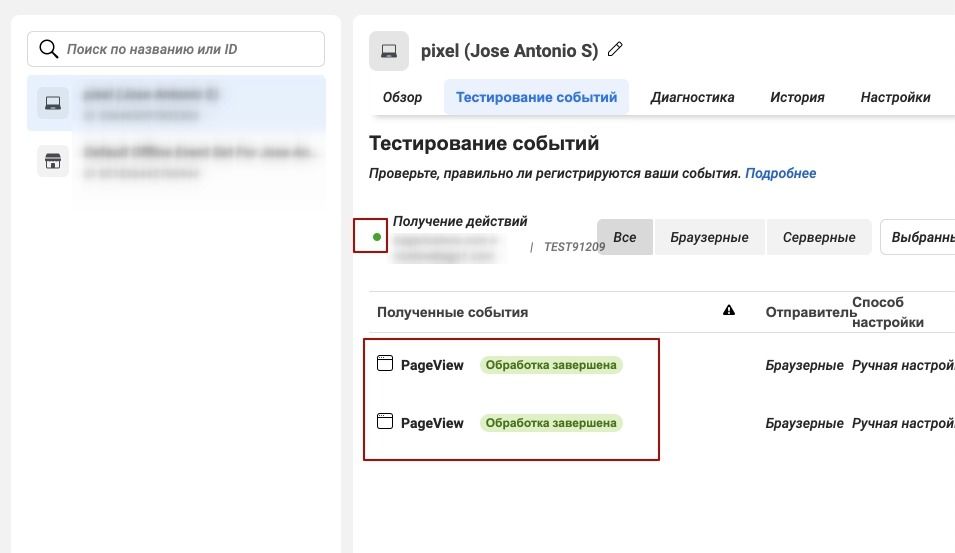Open the Настройки tab
This screenshot has width=955, height=553.
click(x=895, y=97)
